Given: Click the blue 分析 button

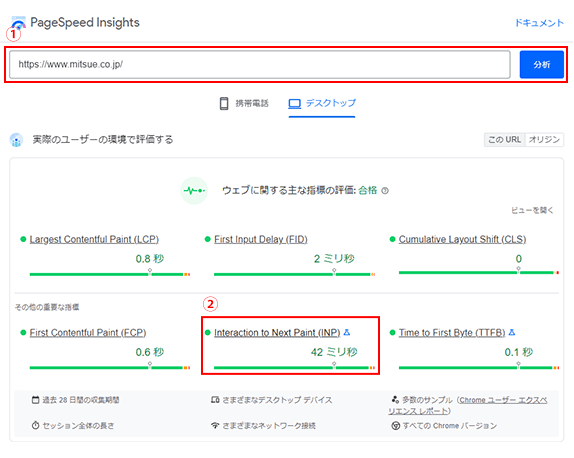Looking at the screenshot, I should pyautogui.click(x=541, y=64).
